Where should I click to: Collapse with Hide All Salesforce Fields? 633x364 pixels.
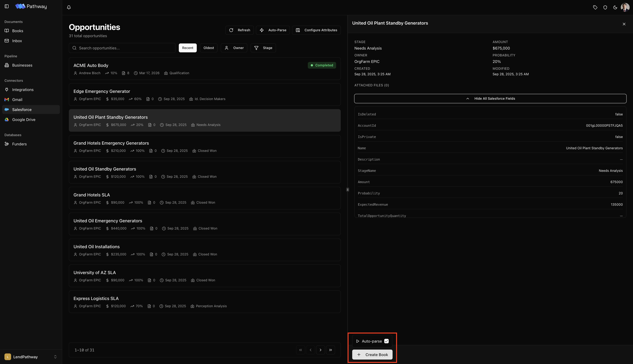[490, 99]
